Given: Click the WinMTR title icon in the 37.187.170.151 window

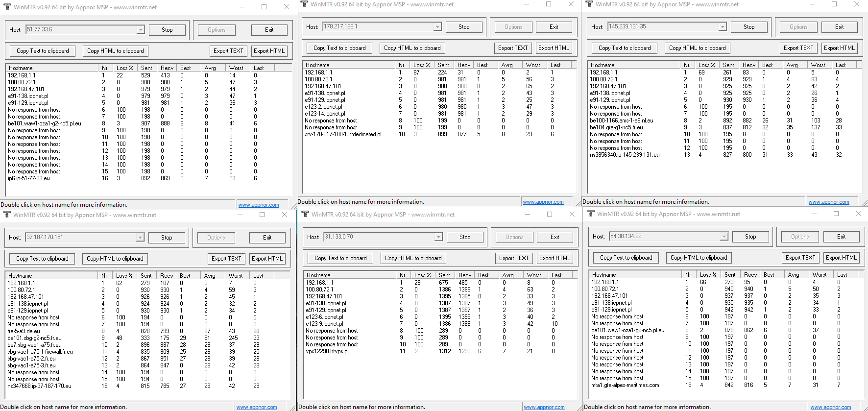Looking at the screenshot, I should (7, 215).
